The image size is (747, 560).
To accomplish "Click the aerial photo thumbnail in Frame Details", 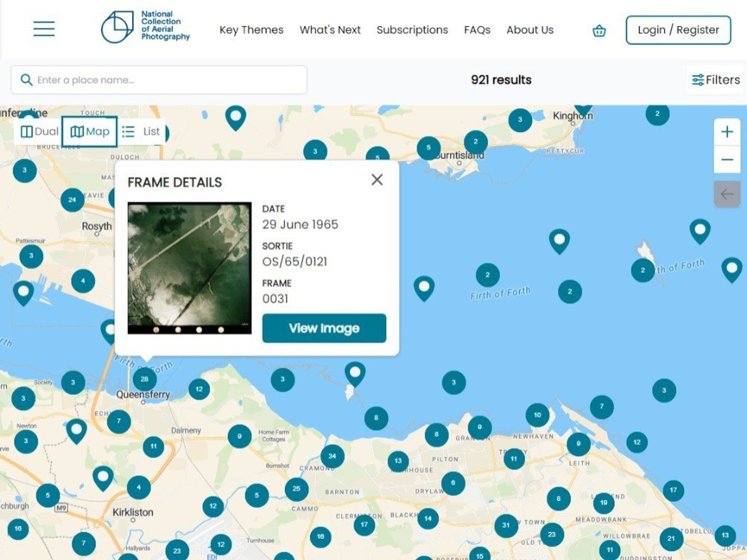I will click(x=190, y=264).
